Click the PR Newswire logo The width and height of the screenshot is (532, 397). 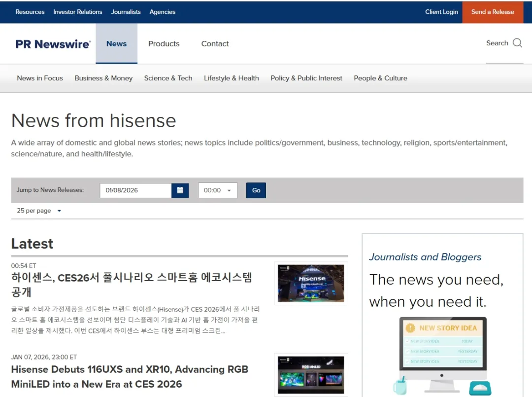pos(53,44)
